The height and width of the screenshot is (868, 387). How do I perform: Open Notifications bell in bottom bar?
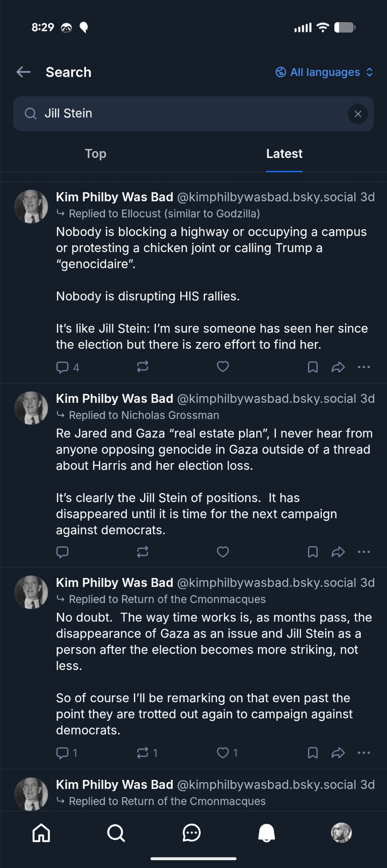tap(267, 833)
